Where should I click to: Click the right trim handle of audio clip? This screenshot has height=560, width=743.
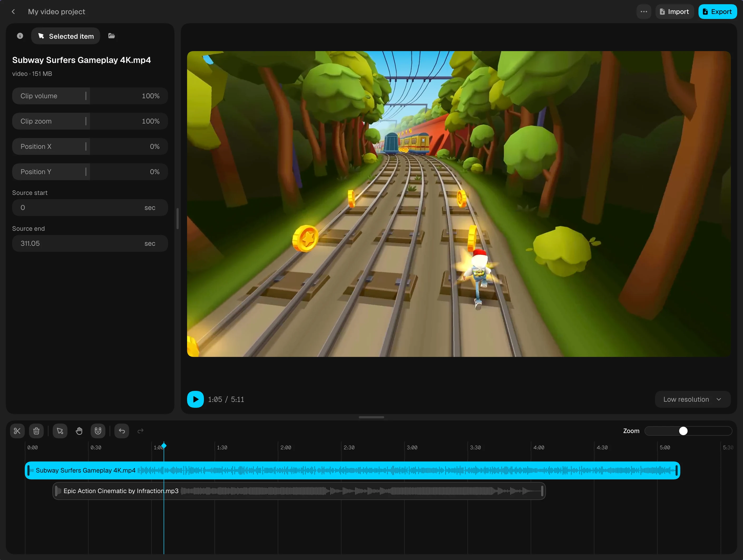tap(542, 491)
